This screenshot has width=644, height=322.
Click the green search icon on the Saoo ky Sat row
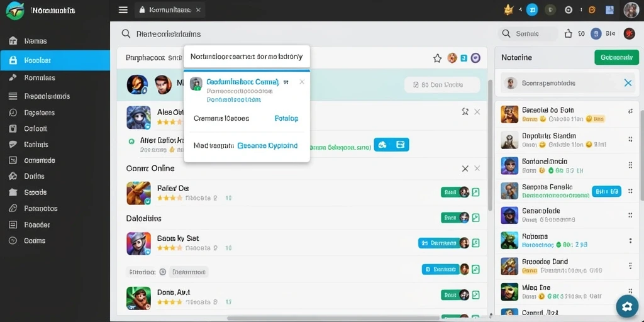(x=475, y=243)
